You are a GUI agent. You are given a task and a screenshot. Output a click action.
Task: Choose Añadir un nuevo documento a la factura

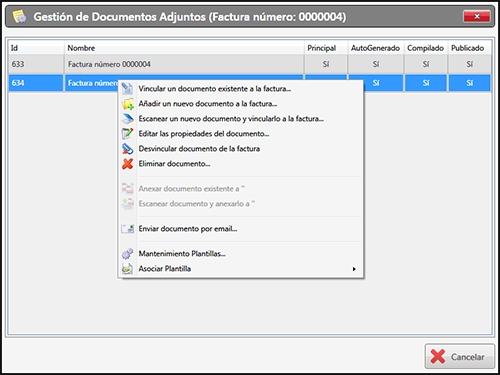240,104
